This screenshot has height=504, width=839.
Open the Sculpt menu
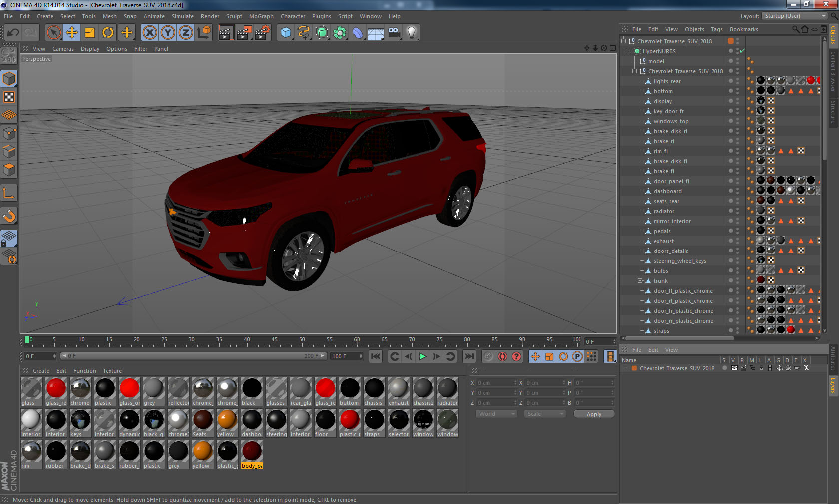pos(234,16)
